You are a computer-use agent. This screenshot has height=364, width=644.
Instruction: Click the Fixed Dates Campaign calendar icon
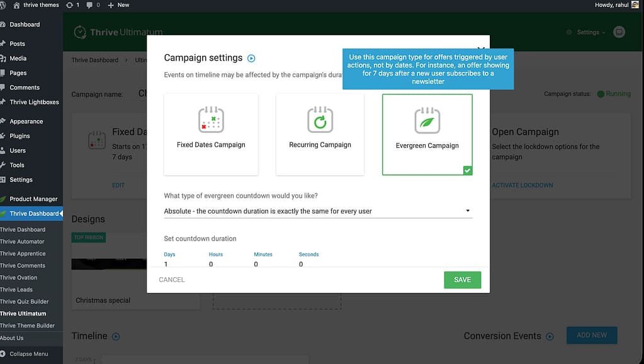click(x=211, y=119)
